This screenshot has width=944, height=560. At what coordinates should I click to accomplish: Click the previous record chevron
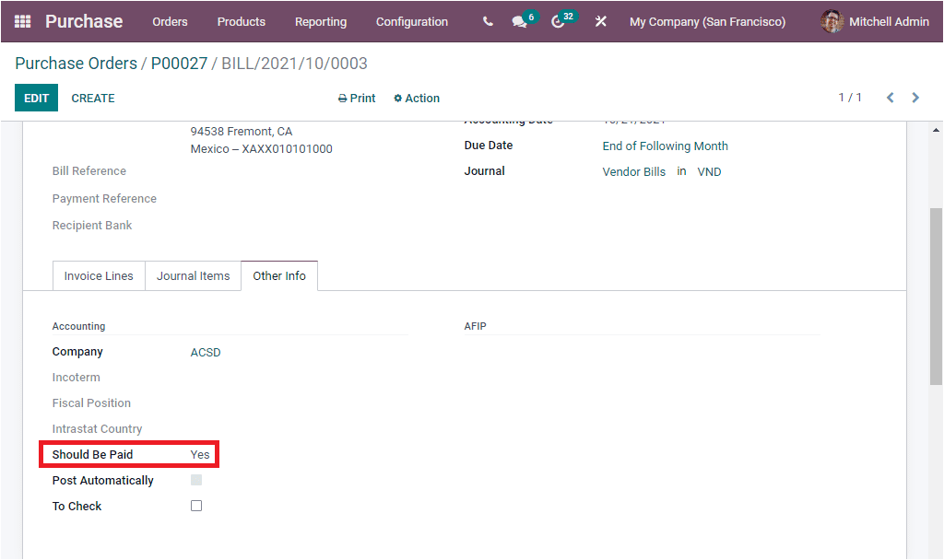(890, 98)
